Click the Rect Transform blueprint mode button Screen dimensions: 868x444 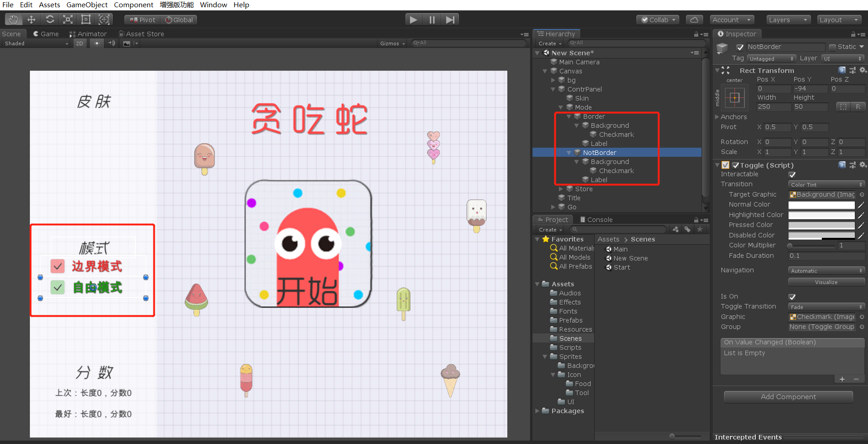pos(843,106)
